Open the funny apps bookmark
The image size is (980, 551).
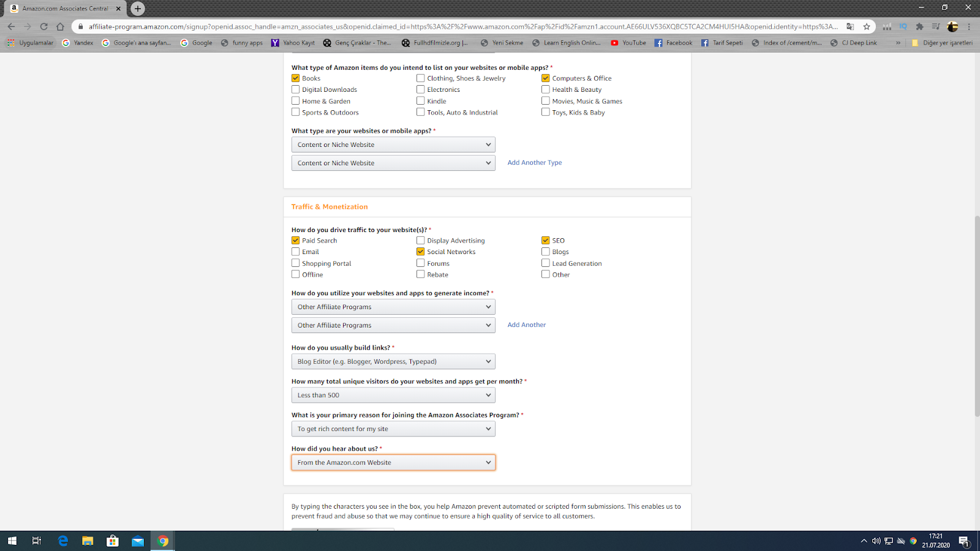(242, 43)
